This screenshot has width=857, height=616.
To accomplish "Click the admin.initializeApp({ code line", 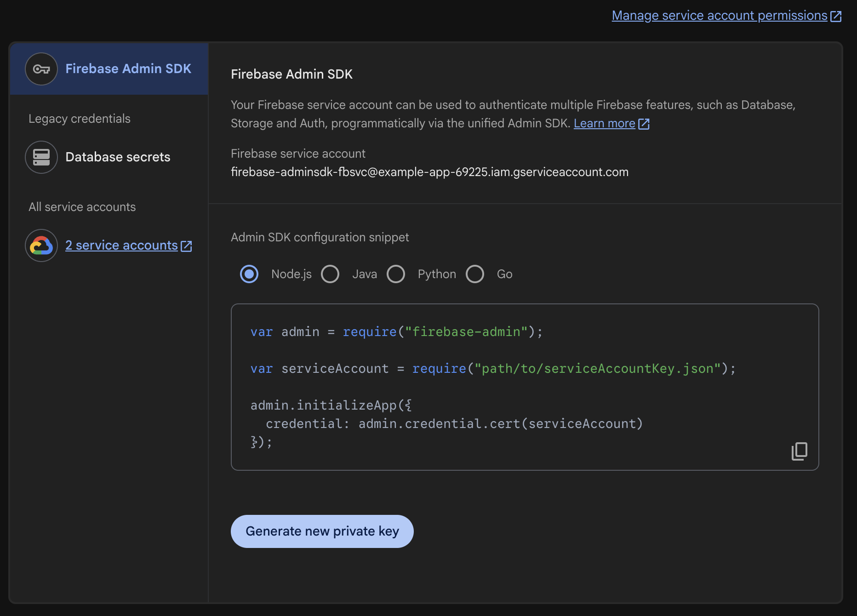I will [x=331, y=405].
